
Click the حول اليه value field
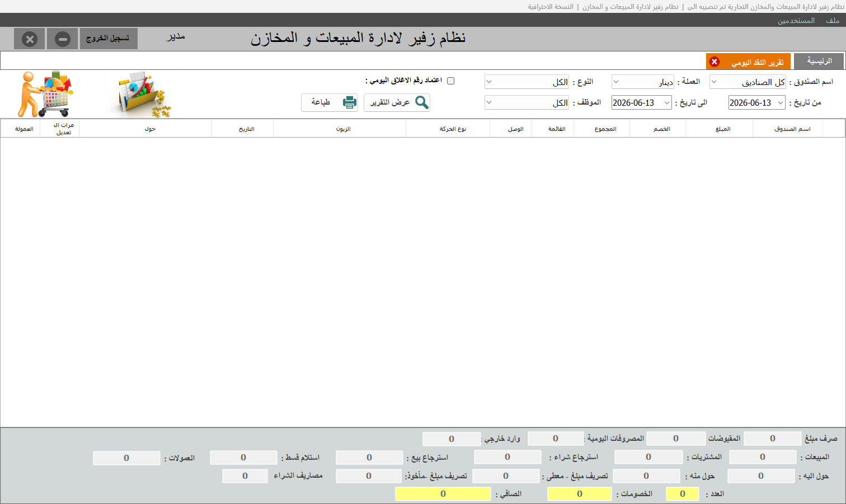click(x=761, y=476)
